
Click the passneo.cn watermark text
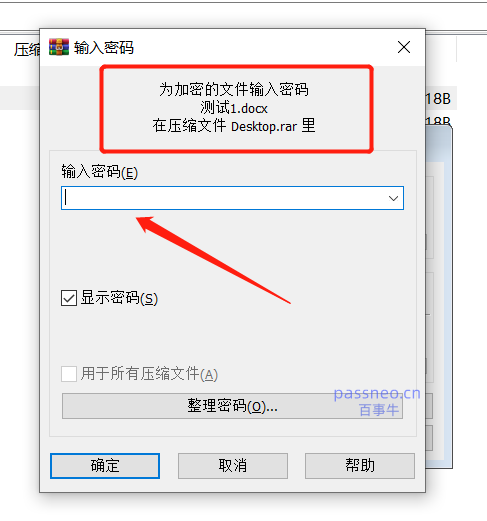pyautogui.click(x=377, y=394)
